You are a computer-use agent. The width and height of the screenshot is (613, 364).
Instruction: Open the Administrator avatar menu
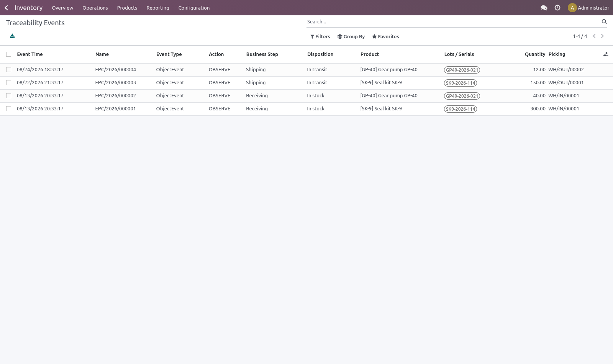[x=588, y=8]
